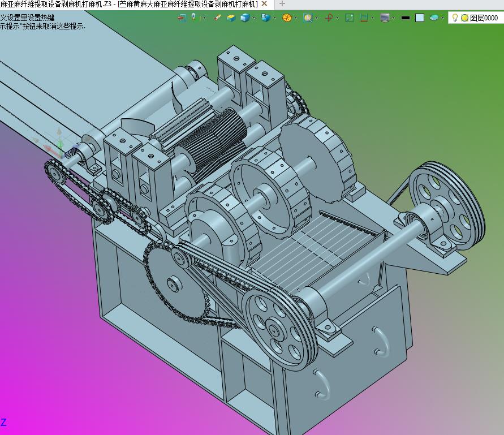Screen dimensions: 504x435
Task: Select layer name field 图层0000
Action: [x=484, y=18]
